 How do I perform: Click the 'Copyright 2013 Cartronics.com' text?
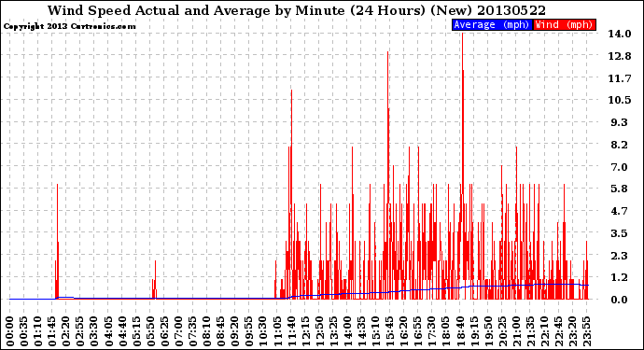click(69, 26)
